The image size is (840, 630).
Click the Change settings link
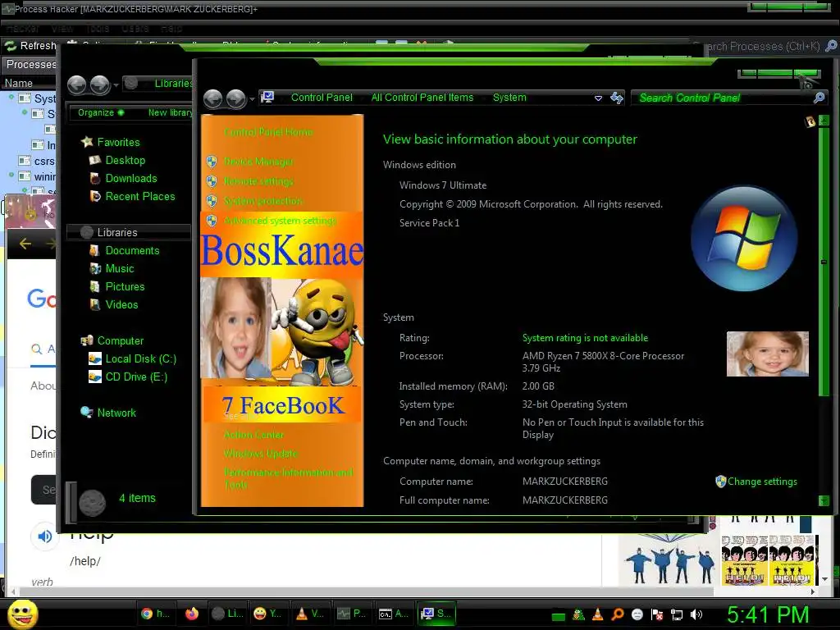pyautogui.click(x=762, y=481)
